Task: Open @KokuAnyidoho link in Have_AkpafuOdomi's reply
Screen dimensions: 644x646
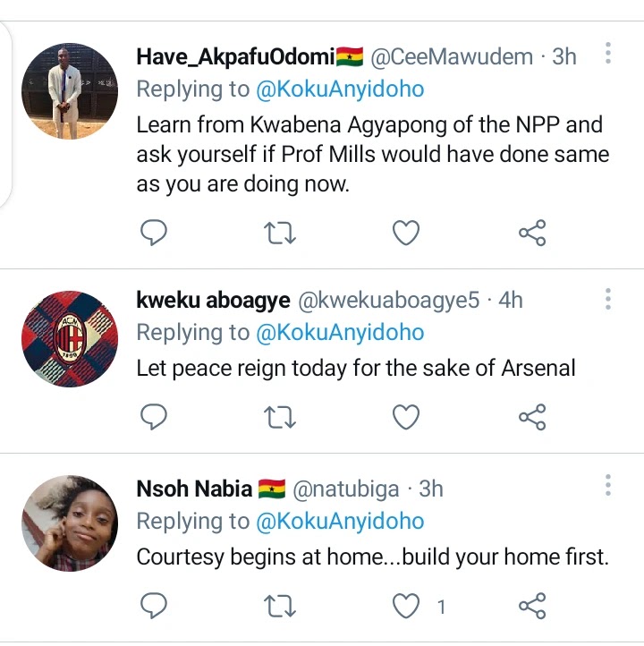Action: (341, 89)
